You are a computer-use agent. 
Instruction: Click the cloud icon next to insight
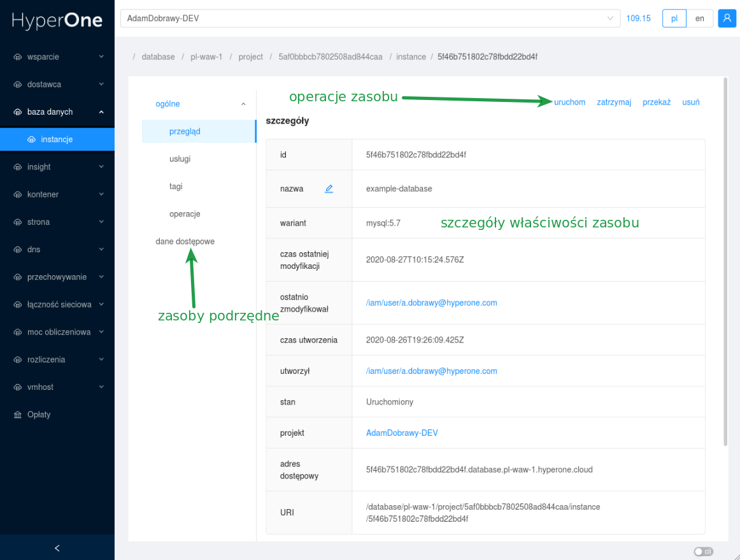18,167
